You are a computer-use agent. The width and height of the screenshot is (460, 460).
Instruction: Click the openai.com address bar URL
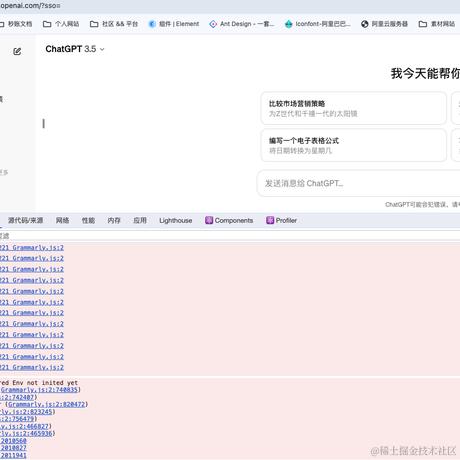pyautogui.click(x=30, y=6)
